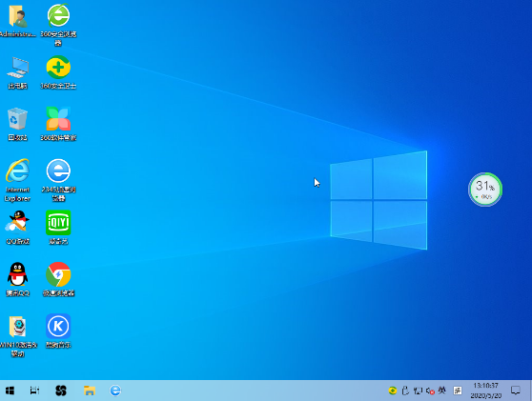Select the 2345 accelerated browser icon

[x=58, y=170]
